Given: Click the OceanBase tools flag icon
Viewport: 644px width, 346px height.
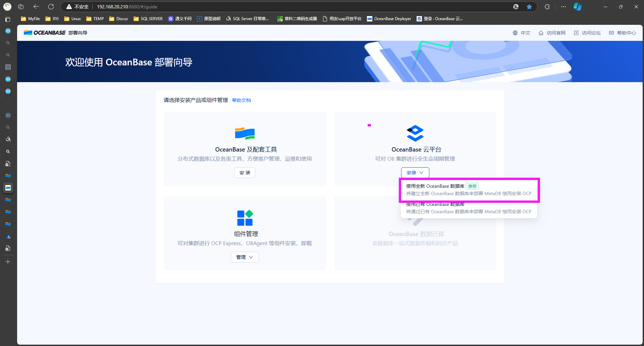Looking at the screenshot, I should coord(245,133).
